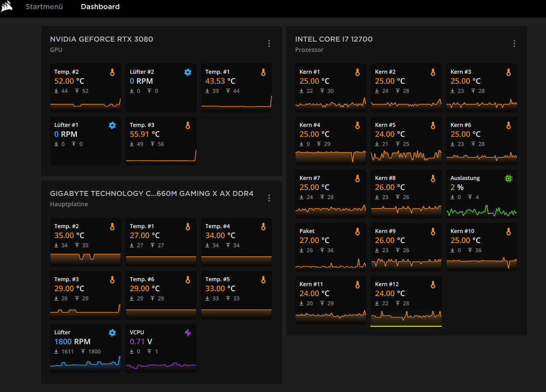Click the Hauptplatine subtitle label

click(69, 204)
